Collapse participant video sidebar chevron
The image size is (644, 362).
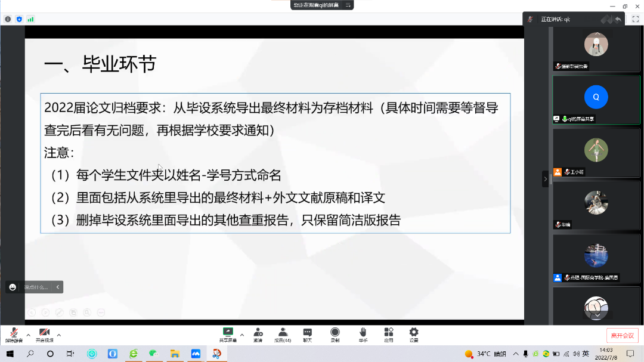545,179
